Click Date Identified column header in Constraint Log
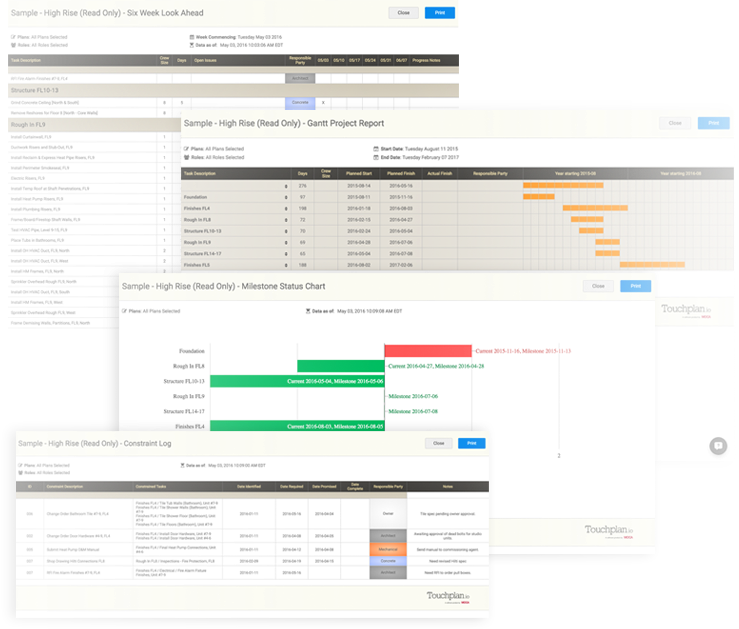Screen dimensions: 739x629 249,487
